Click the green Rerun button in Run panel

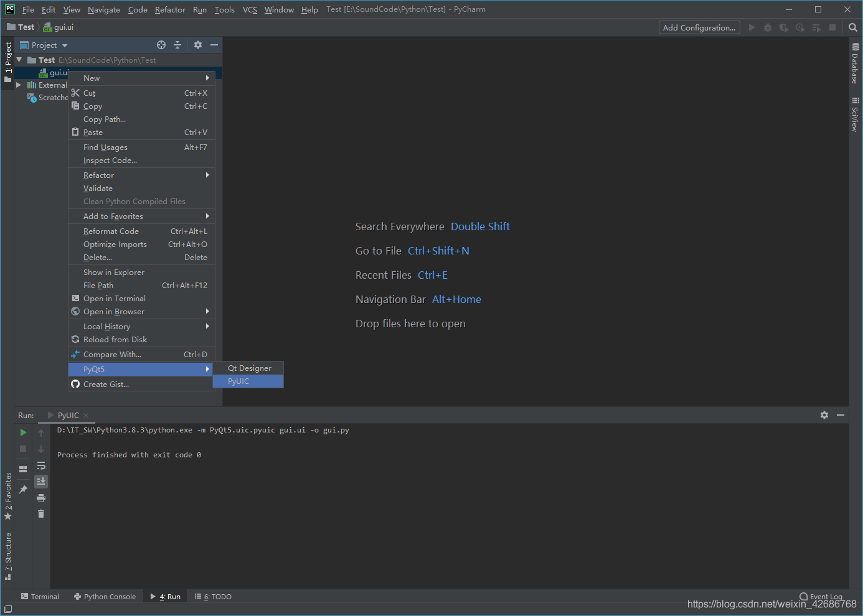23,432
